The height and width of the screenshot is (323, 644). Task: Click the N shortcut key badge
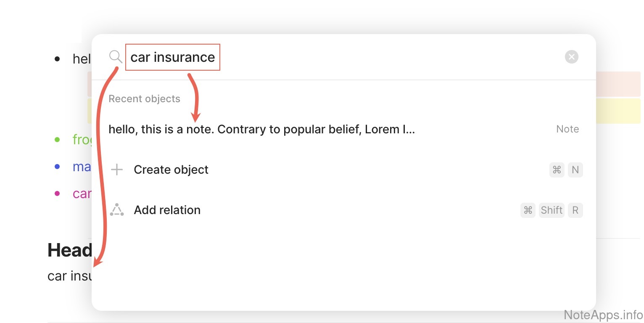pyautogui.click(x=575, y=170)
